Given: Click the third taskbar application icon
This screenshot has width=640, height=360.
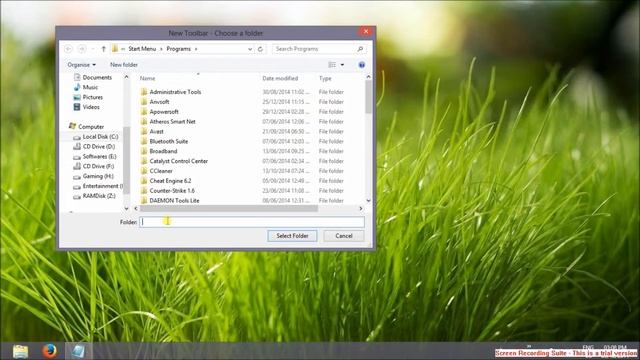Looking at the screenshot, I should 78,351.
